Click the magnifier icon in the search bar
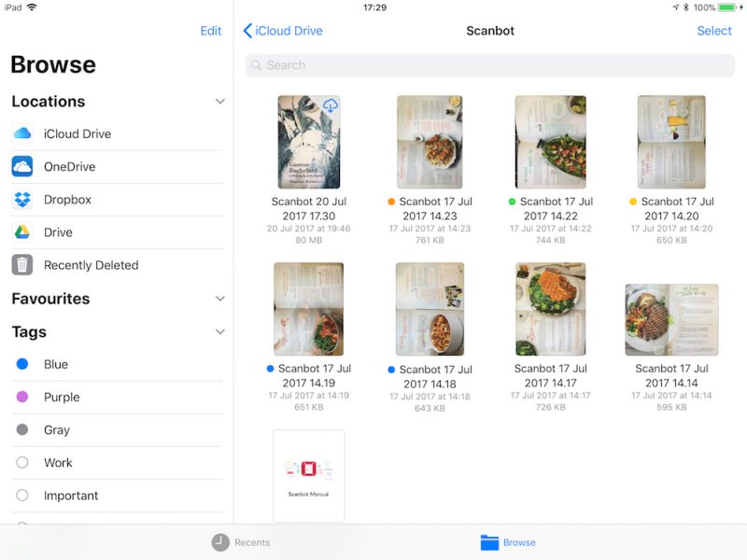 (256, 65)
